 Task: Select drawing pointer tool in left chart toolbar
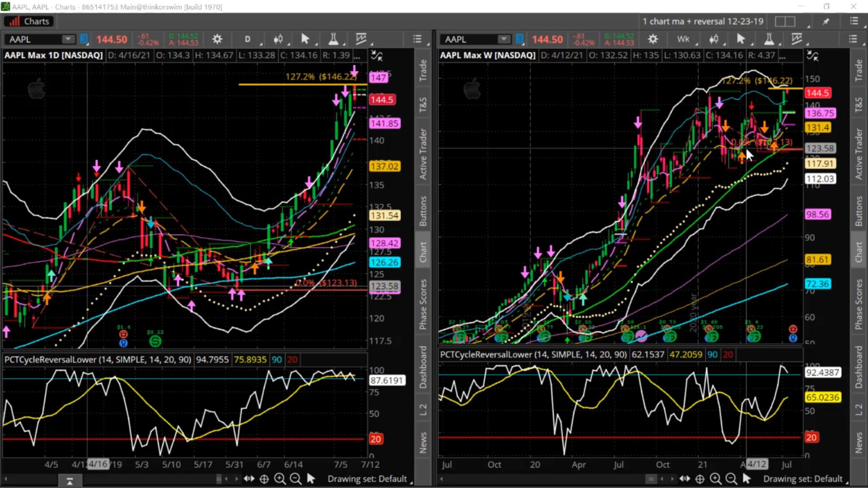(x=305, y=39)
